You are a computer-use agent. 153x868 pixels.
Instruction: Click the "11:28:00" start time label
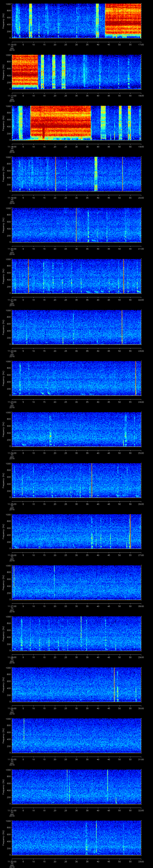click(x=12, y=657)
